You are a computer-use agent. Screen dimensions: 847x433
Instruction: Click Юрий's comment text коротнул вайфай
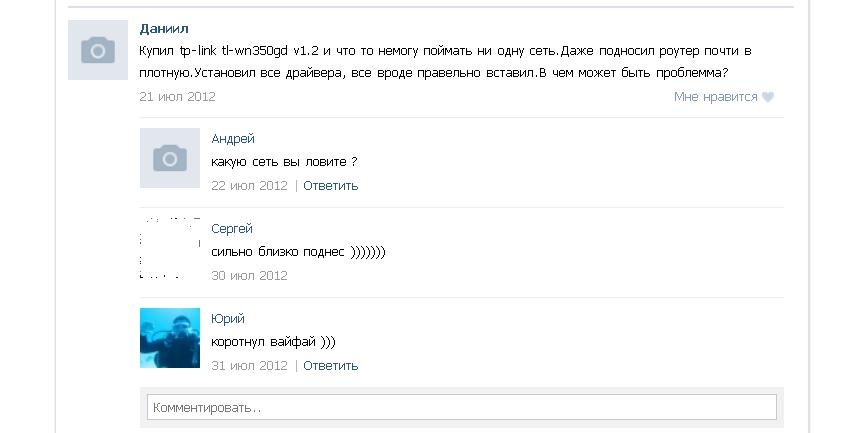(x=273, y=342)
